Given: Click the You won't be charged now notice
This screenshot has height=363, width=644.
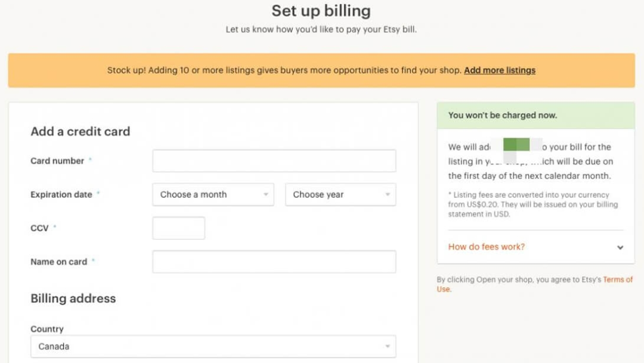Looking at the screenshot, I should [x=503, y=115].
